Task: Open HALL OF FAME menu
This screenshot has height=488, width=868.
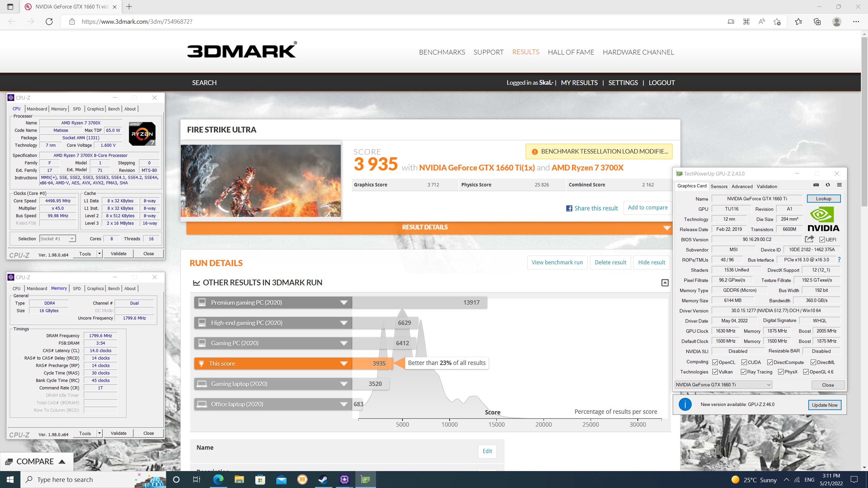Action: coord(571,52)
